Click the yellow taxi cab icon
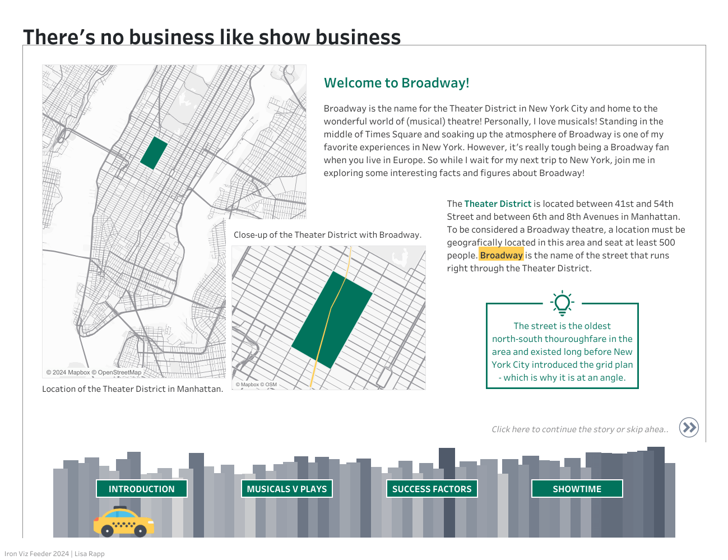 (124, 522)
